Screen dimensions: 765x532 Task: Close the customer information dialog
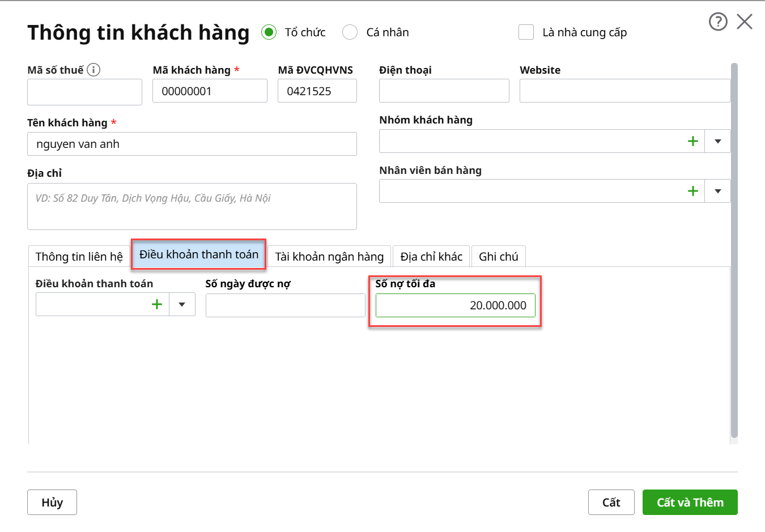[x=745, y=22]
